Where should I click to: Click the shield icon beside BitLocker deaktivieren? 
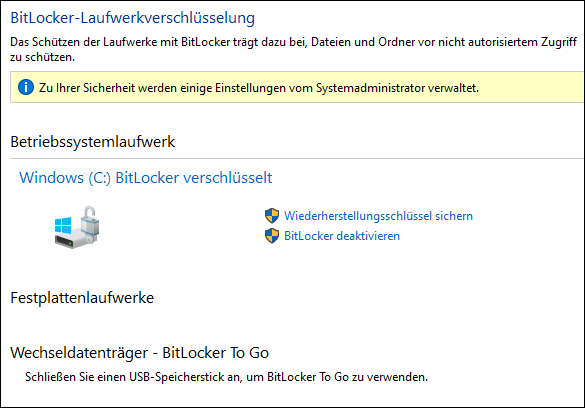click(x=272, y=236)
